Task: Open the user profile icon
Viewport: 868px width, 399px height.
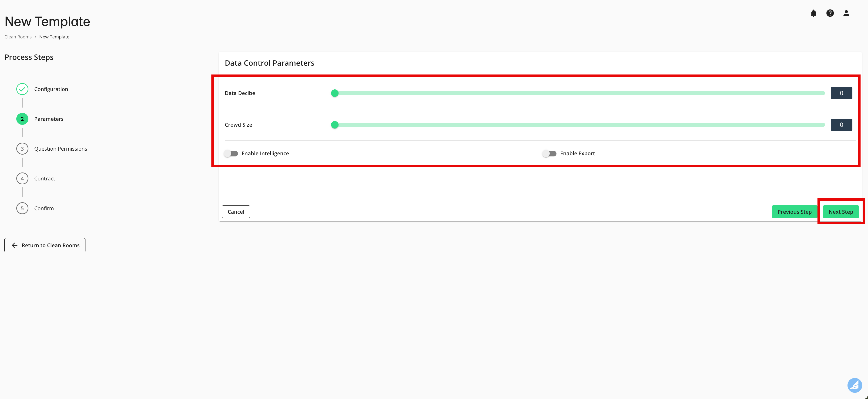Action: (846, 13)
